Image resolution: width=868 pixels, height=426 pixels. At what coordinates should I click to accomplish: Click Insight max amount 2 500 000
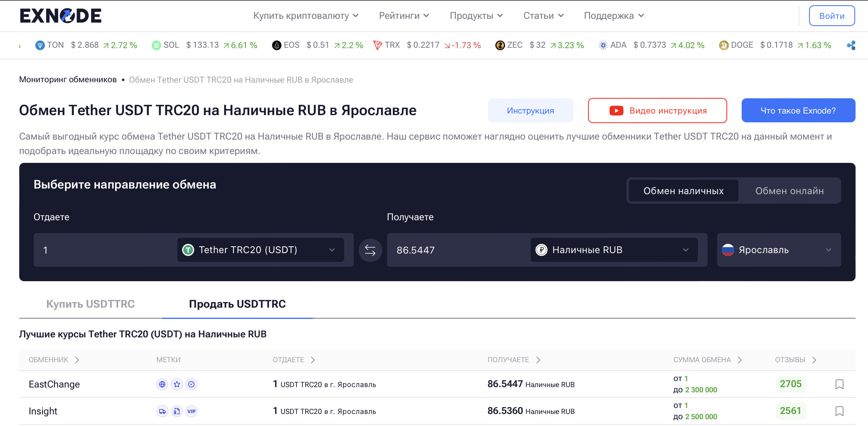click(x=701, y=417)
